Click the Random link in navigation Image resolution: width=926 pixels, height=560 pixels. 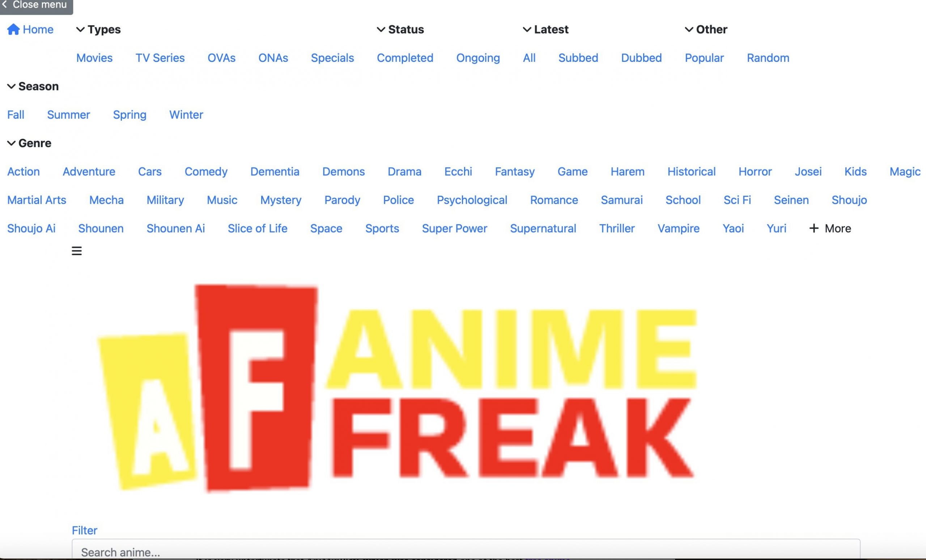coord(767,58)
